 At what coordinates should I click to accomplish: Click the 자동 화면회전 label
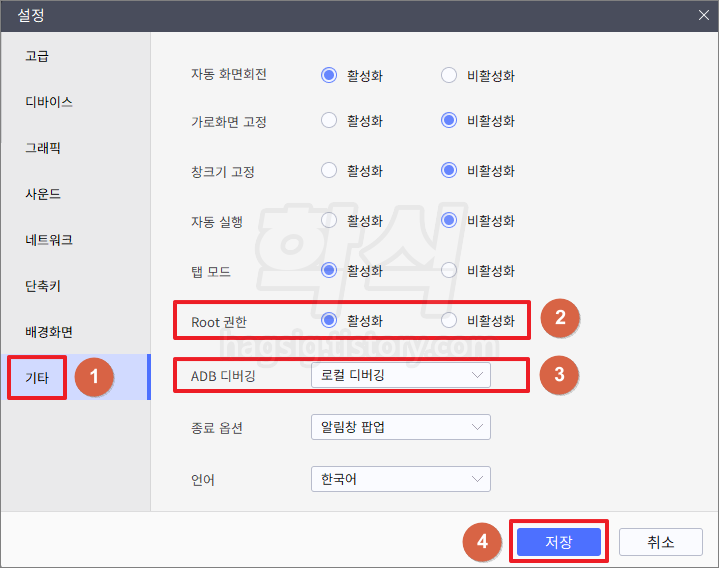228,74
